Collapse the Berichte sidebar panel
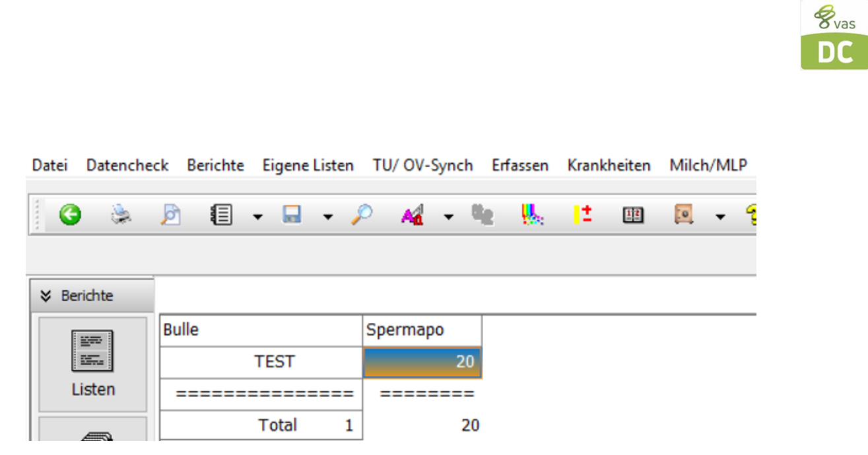 coord(46,296)
